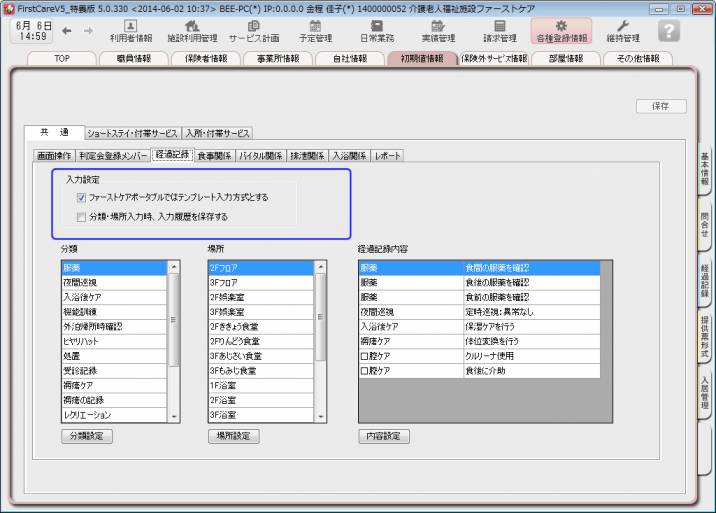Open the 施設利用管理 toolbar icon
This screenshot has width=716, height=513.
point(191,31)
